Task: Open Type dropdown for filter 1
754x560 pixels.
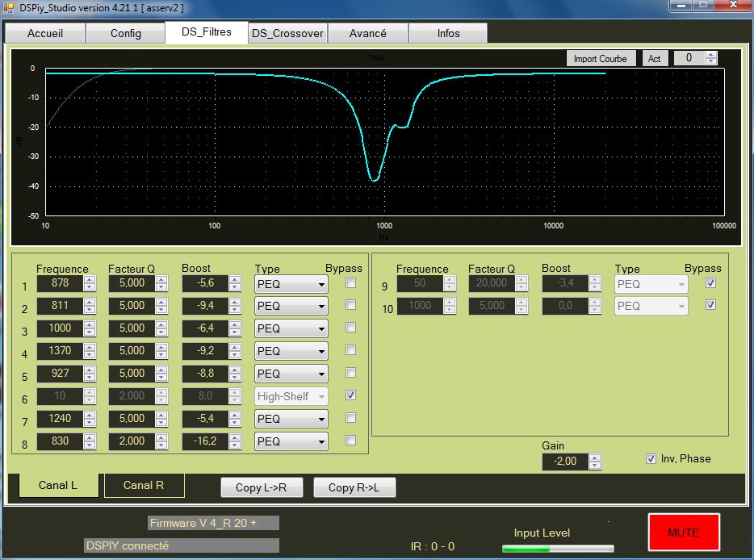Action: point(291,283)
